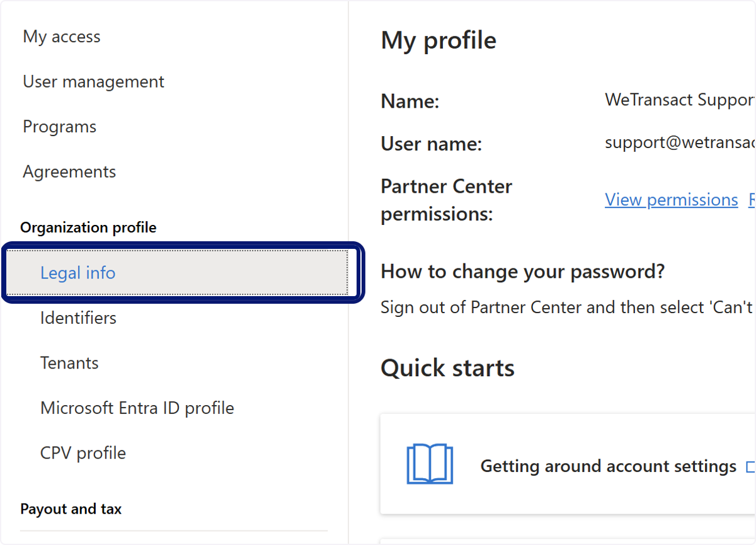Select the WeTransact Support name text
The width and height of the screenshot is (756, 545).
pos(680,100)
